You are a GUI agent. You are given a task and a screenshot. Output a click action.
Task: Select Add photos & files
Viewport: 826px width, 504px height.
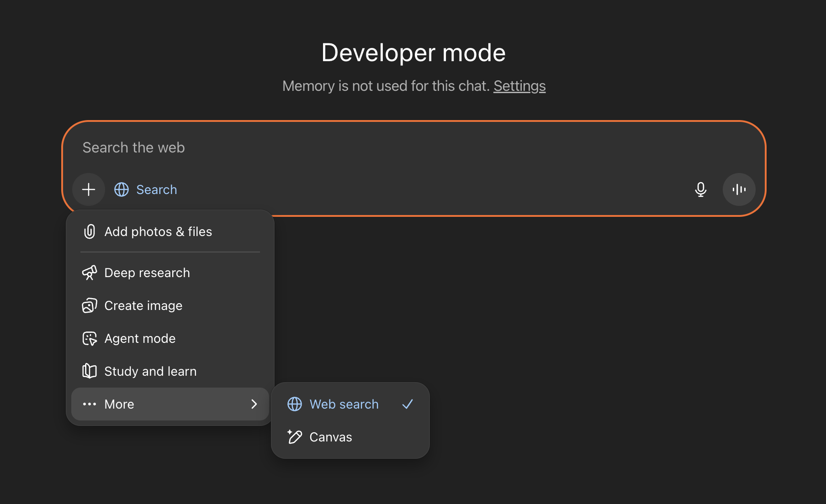(x=158, y=231)
